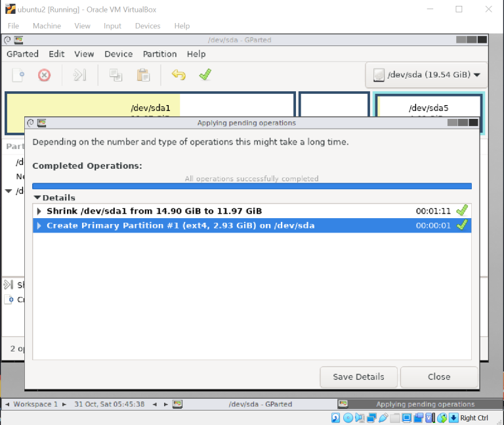Click the Paste partition toolbar icon

(x=142, y=75)
